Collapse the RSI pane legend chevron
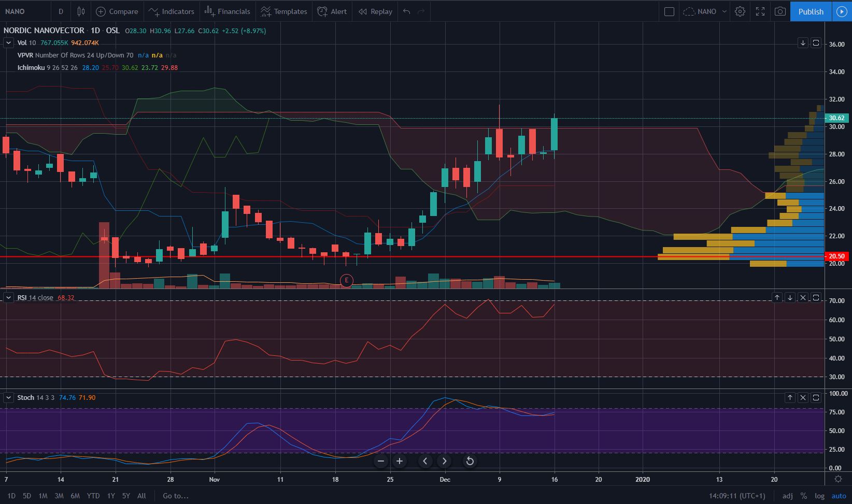This screenshot has height=504, width=852. (x=9, y=298)
